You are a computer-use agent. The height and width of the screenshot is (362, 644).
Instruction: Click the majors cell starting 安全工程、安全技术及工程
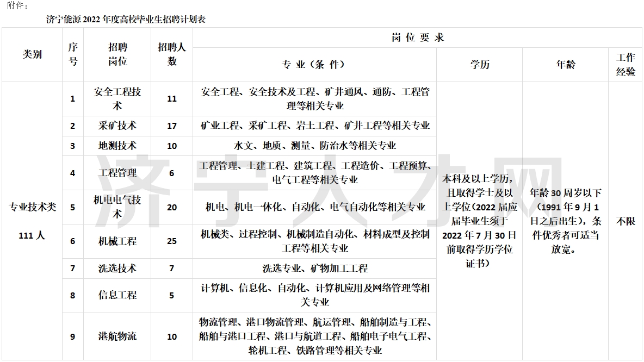(x=314, y=99)
